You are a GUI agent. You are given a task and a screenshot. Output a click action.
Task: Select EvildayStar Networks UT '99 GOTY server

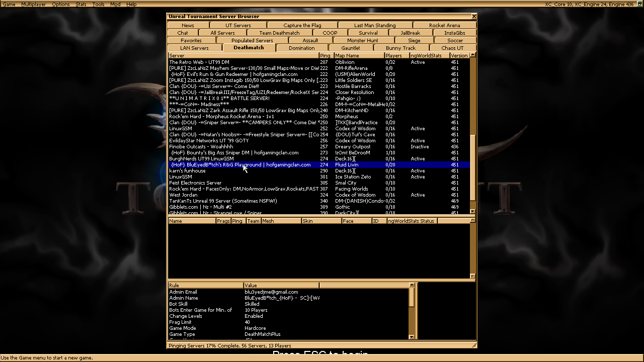319,141
